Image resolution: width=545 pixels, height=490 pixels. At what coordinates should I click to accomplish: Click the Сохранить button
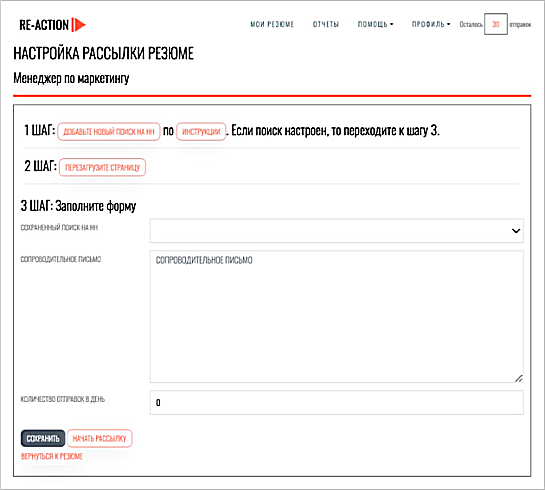43,439
